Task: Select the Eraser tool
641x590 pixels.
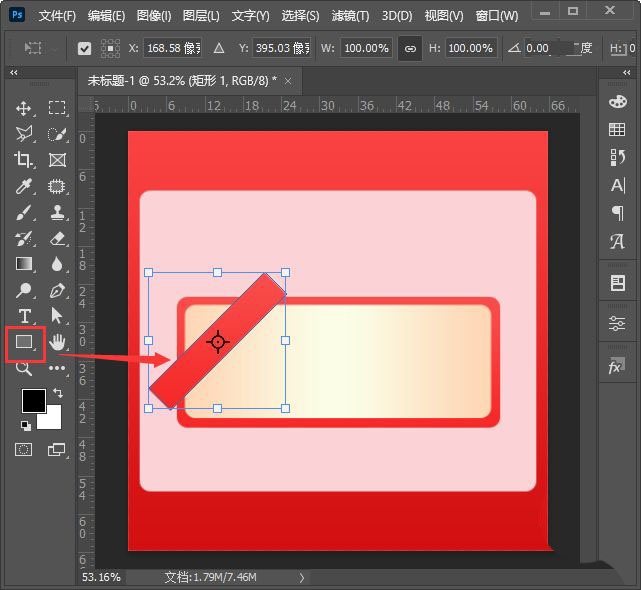Action: pos(57,239)
